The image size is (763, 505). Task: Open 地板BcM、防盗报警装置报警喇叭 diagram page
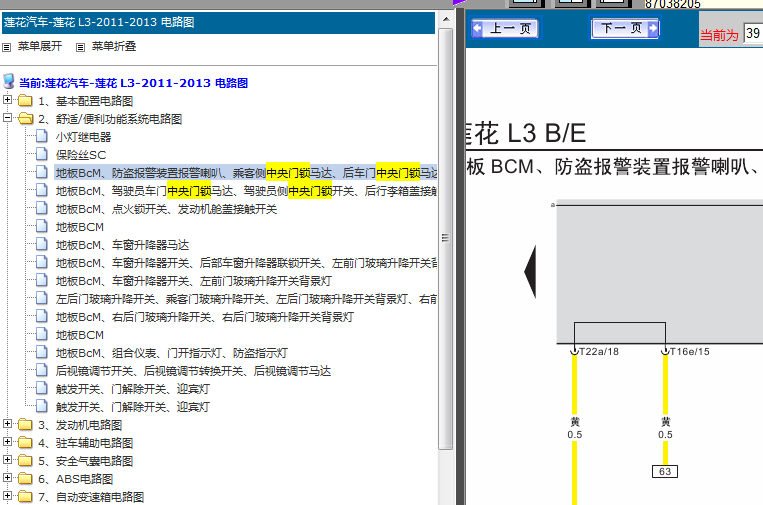tap(246, 173)
